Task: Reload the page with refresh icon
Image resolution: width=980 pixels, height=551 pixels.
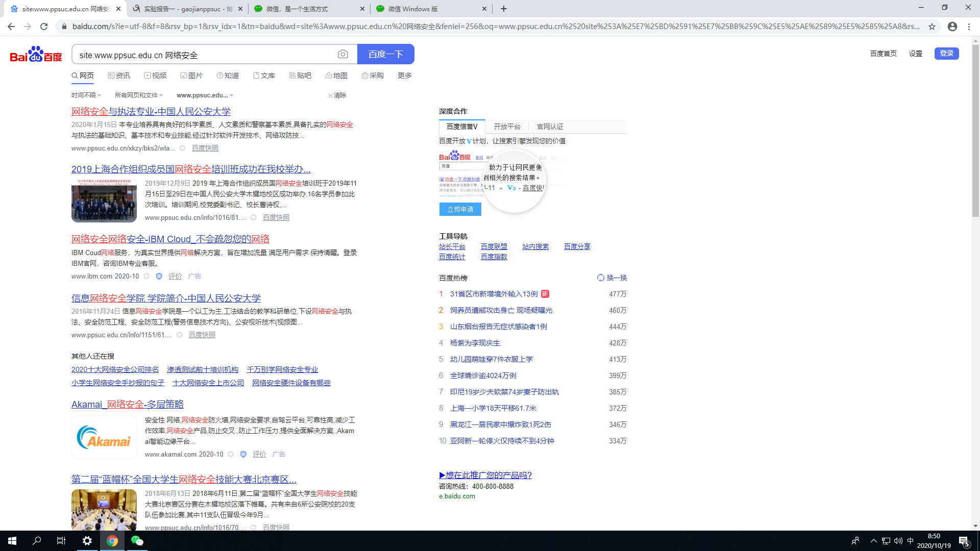Action: (44, 27)
